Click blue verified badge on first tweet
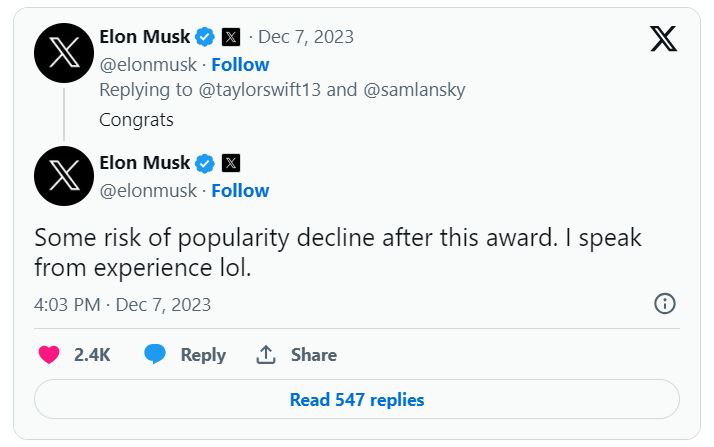 click(205, 37)
